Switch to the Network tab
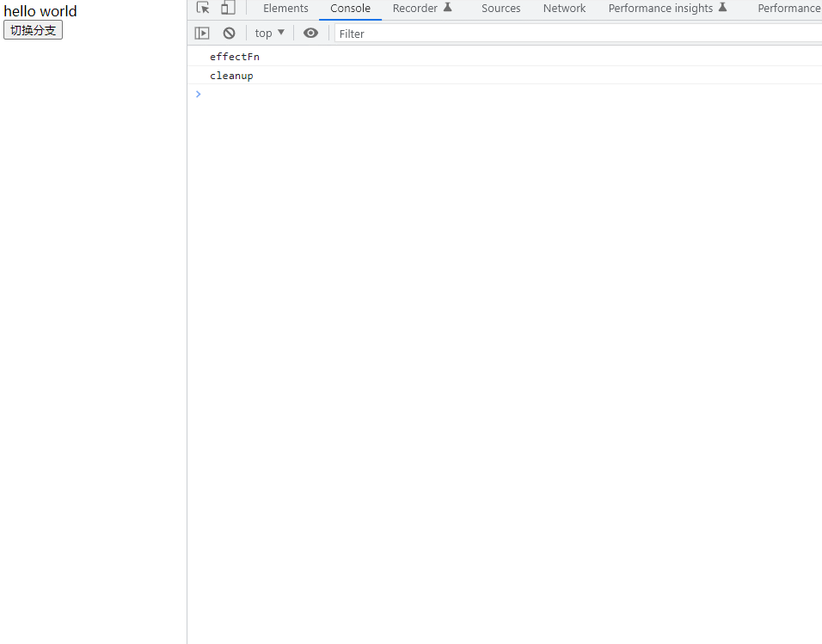 564,9
